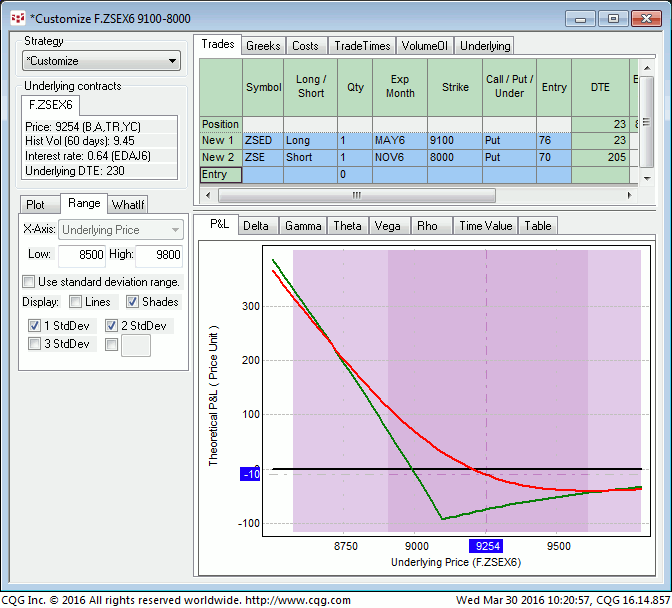Click the -10 P&L marker on y-axis
Screen dimensions: 672x608
point(250,474)
